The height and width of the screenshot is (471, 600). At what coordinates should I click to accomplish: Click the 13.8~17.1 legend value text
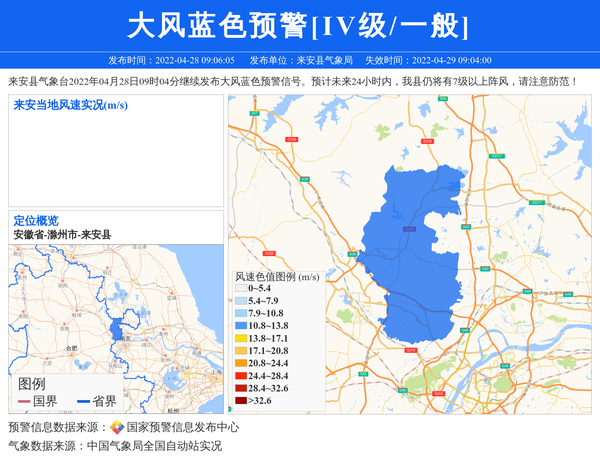pyautogui.click(x=268, y=339)
